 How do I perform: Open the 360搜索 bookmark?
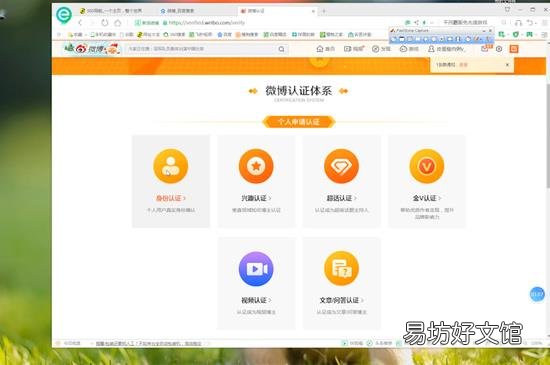point(174,34)
